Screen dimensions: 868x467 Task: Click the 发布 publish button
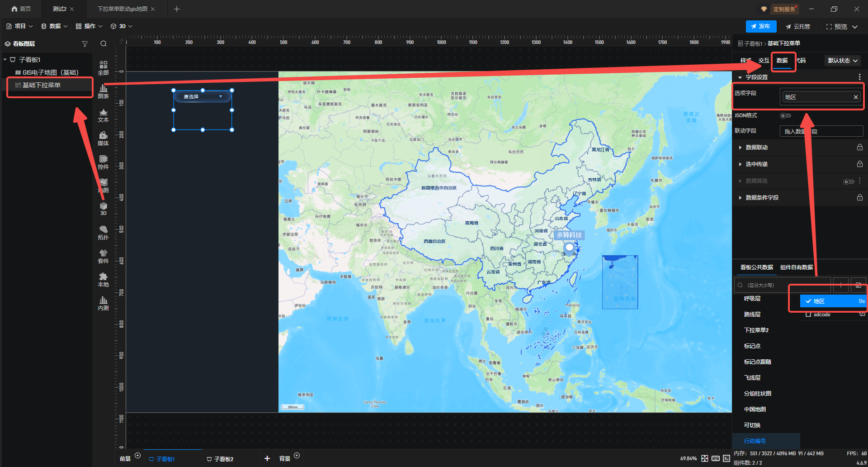point(761,27)
